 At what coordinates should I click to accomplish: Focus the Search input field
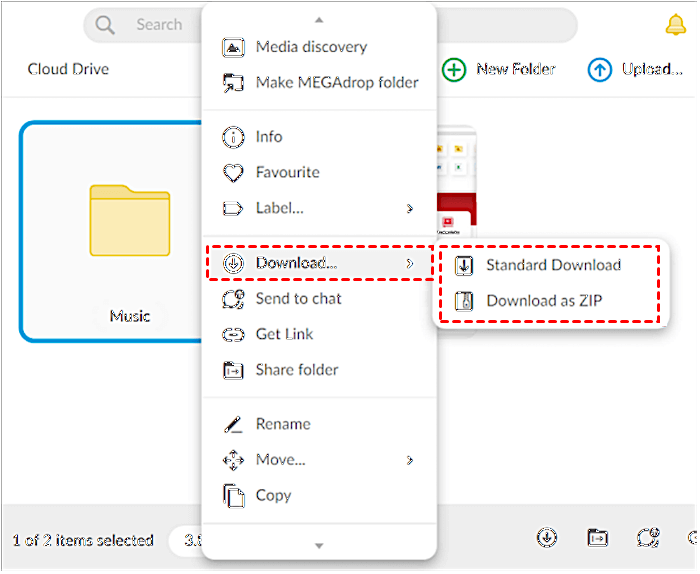pos(330,25)
